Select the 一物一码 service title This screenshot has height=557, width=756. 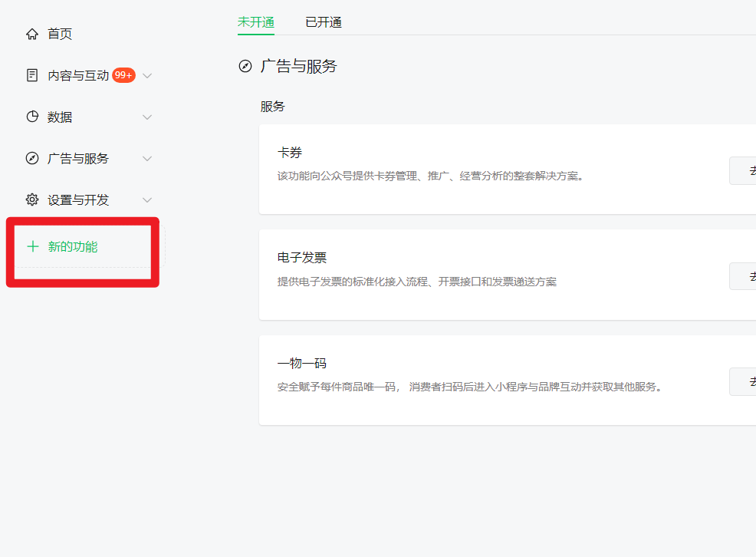pyautogui.click(x=302, y=363)
